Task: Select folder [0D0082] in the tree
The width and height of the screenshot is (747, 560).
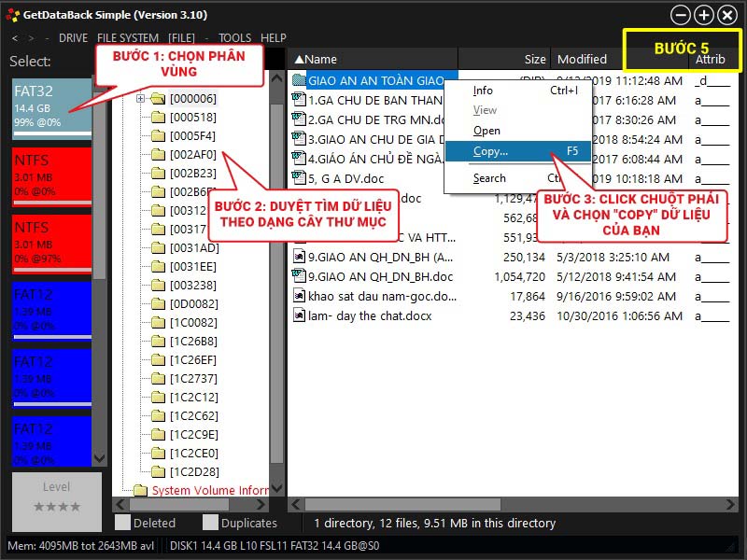Action: 194,304
